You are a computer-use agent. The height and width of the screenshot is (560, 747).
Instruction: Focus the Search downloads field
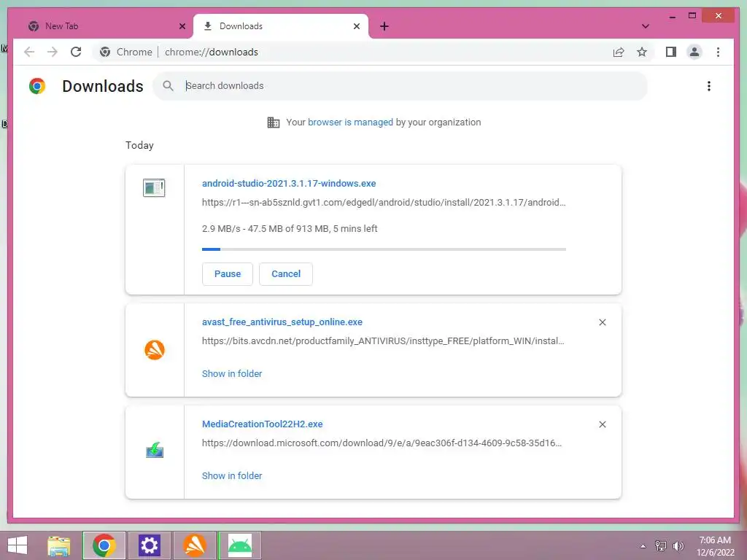coord(400,86)
